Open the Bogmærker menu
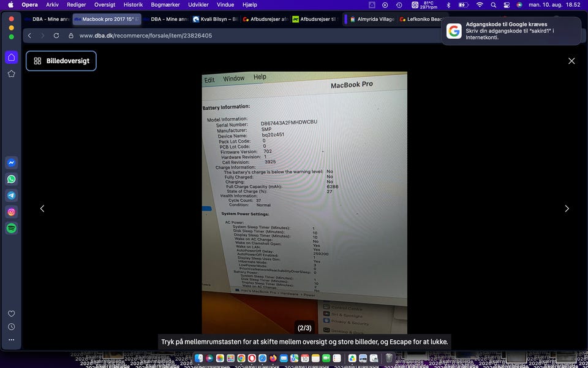This screenshot has width=588, height=368. pos(165,5)
